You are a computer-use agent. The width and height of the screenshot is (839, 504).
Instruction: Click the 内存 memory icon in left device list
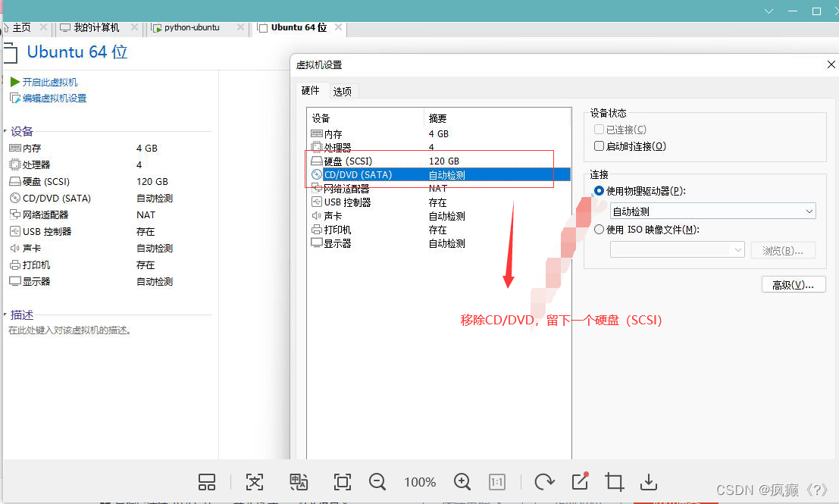pyautogui.click(x=15, y=149)
